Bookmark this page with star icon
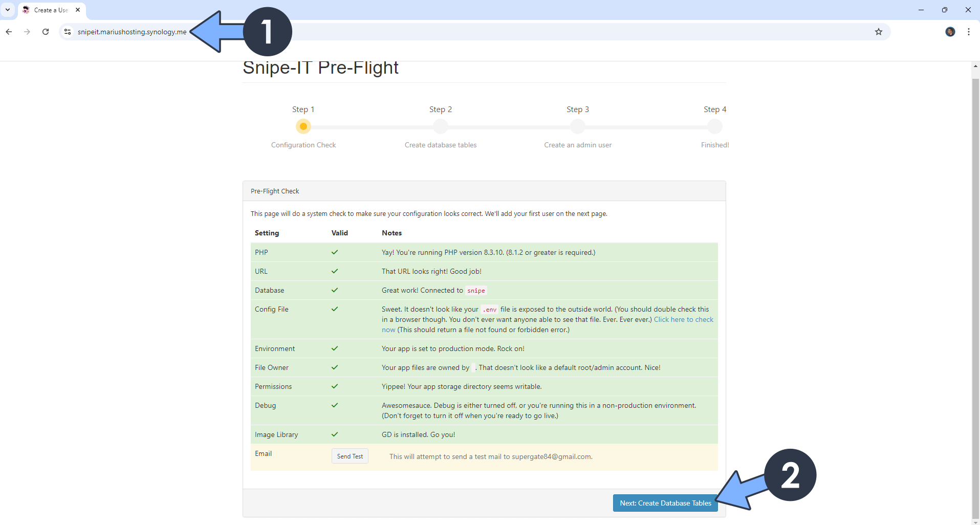Viewport: 980px width, 525px height. click(x=879, y=32)
